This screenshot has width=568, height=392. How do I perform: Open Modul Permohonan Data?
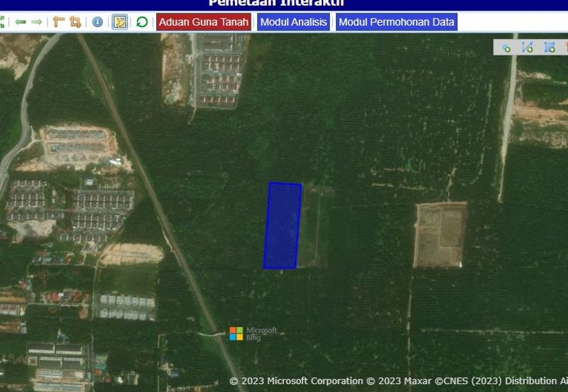(x=396, y=22)
